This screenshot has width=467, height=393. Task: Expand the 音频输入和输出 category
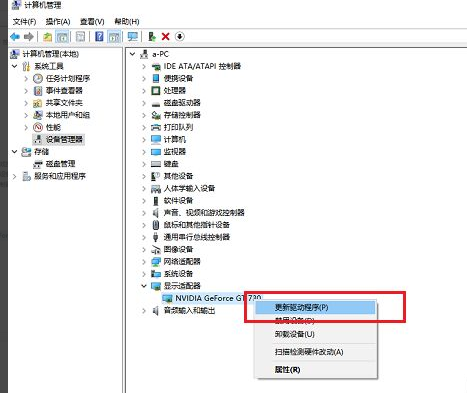[x=144, y=311]
